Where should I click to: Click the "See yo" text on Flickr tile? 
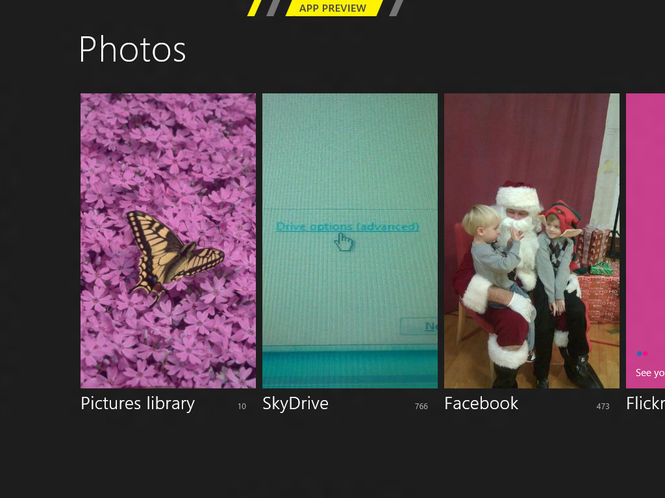[x=650, y=373]
